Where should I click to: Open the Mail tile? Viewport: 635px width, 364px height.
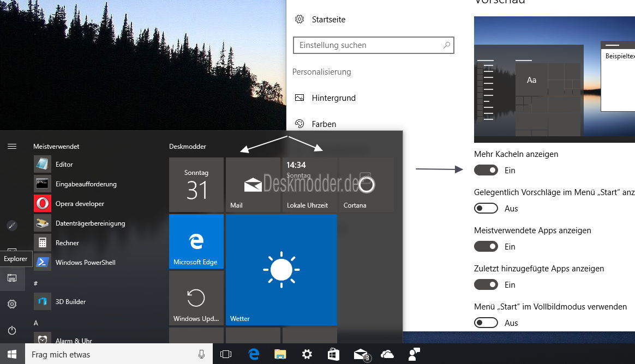[253, 185]
